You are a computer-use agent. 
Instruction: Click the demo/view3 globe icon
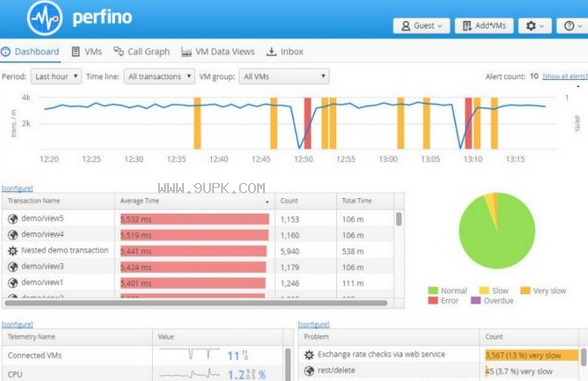point(13,267)
